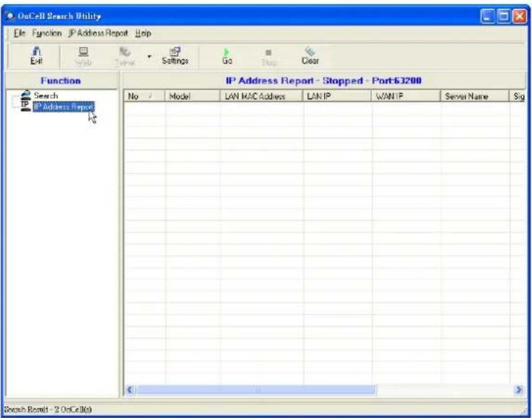Click the IP tree node icon
Screen dimensions: 532x418
[26, 106]
